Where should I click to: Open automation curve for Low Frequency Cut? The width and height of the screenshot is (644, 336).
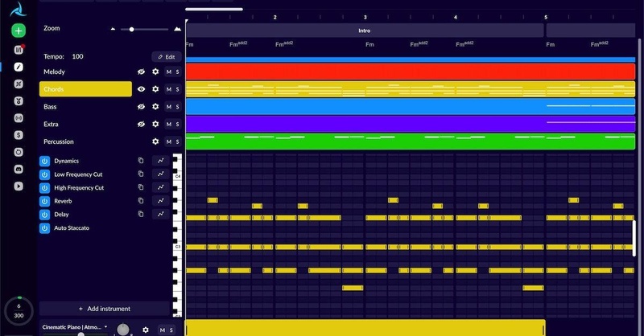tap(161, 174)
